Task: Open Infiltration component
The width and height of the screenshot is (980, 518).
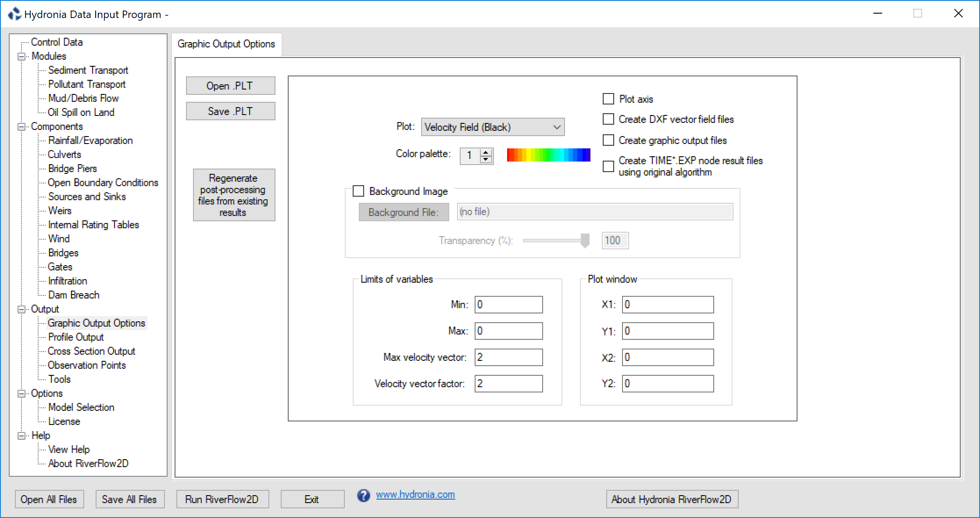Action: click(x=68, y=281)
